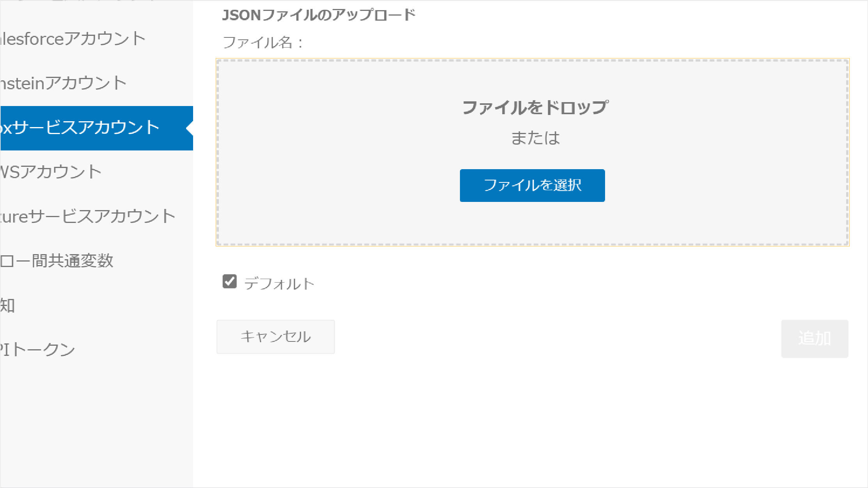
Task: Click the greyed-out 追加 button
Action: (815, 339)
